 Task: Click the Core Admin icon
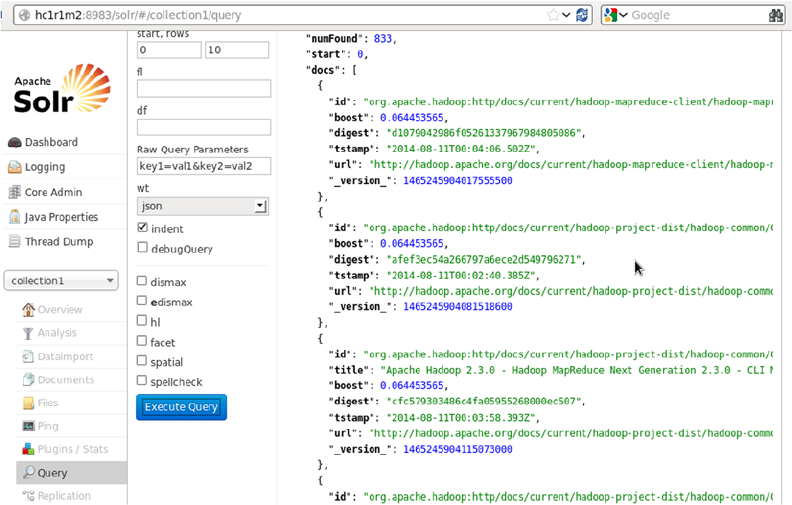[x=15, y=192]
